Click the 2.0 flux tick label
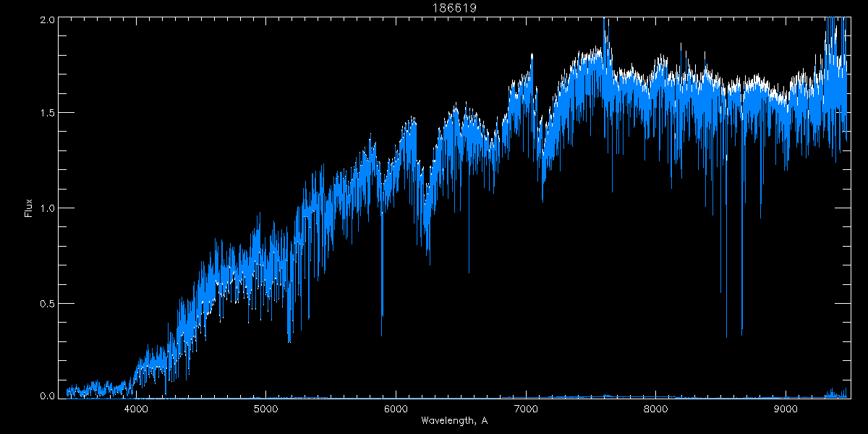This screenshot has height=434, width=868. [48, 20]
